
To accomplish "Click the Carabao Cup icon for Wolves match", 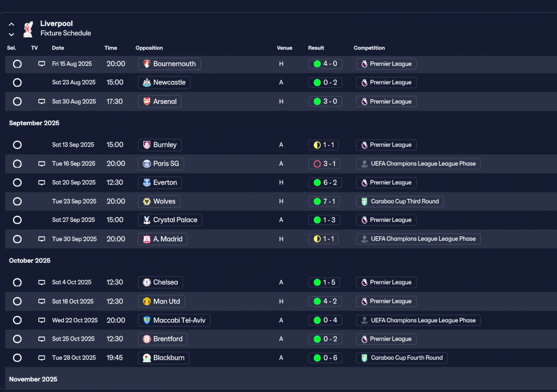I will [x=364, y=201].
